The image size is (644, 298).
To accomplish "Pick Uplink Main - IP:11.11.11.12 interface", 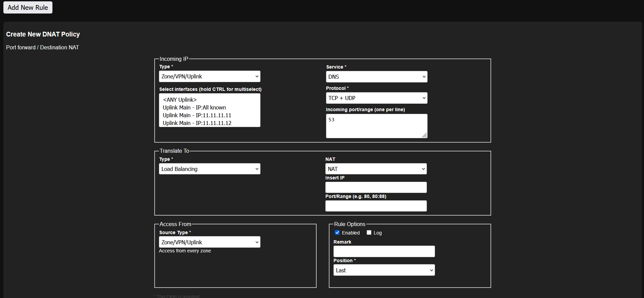I will coord(197,123).
